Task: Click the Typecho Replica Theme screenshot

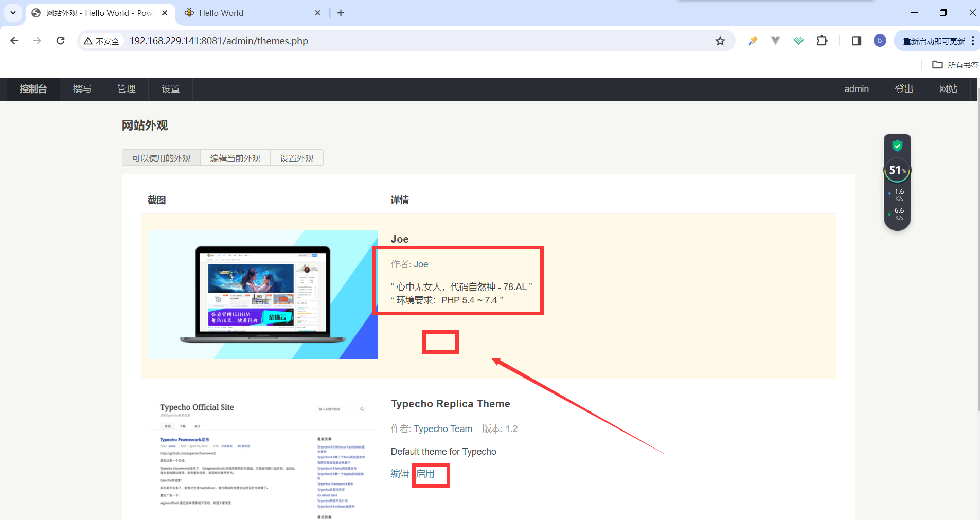Action: (263, 458)
